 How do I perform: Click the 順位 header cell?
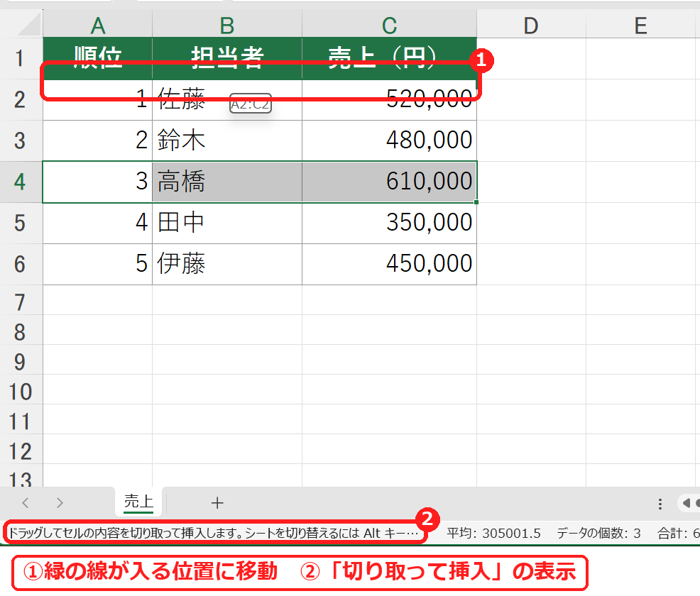[x=98, y=58]
